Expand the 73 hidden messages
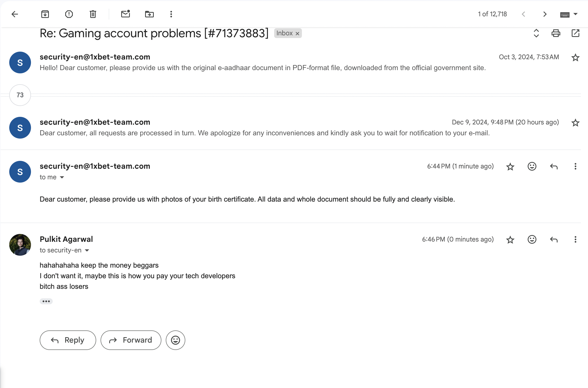 [20, 95]
